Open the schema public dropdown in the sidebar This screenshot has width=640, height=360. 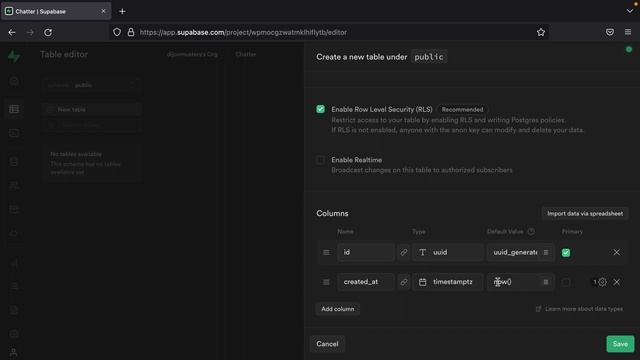point(91,85)
